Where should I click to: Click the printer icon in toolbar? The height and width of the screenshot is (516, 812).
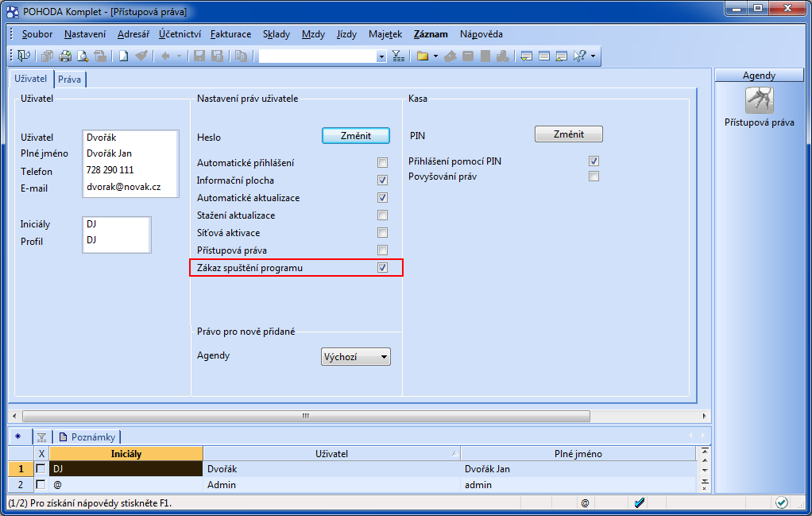point(65,56)
